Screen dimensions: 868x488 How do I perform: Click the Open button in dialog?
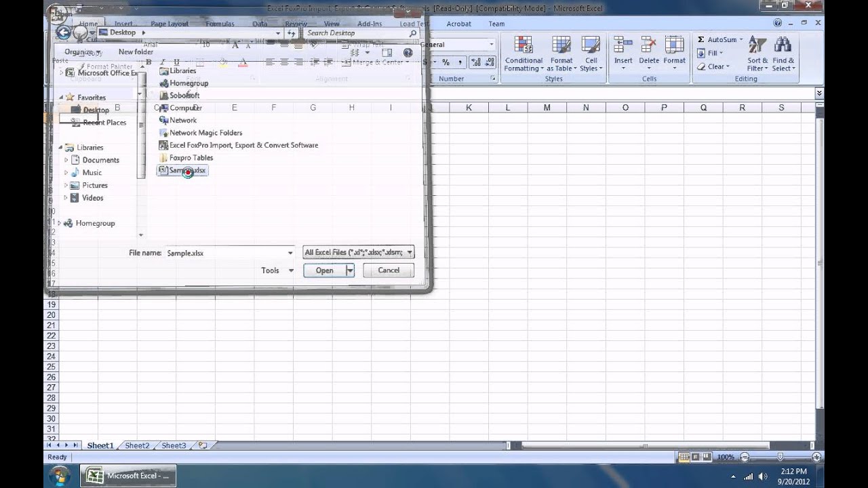click(x=324, y=270)
